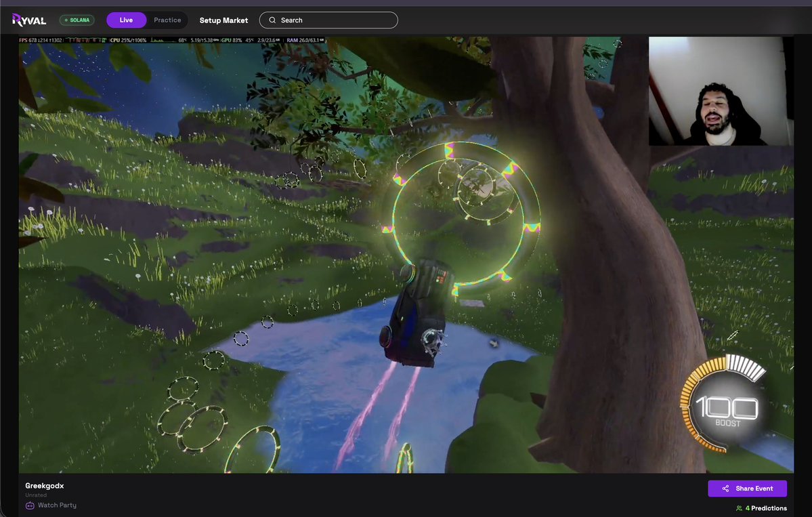
Task: Click the predictions people icon
Action: point(739,509)
